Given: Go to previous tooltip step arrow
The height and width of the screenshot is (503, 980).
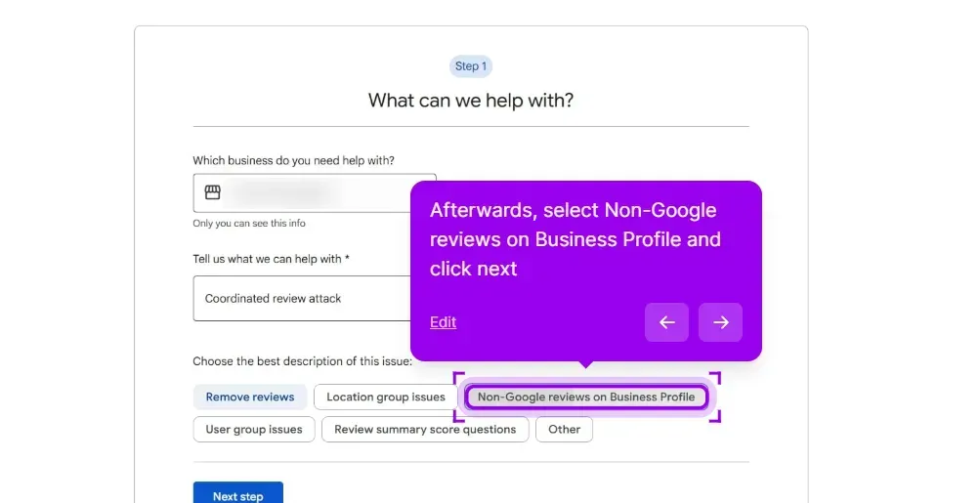Looking at the screenshot, I should pos(667,322).
